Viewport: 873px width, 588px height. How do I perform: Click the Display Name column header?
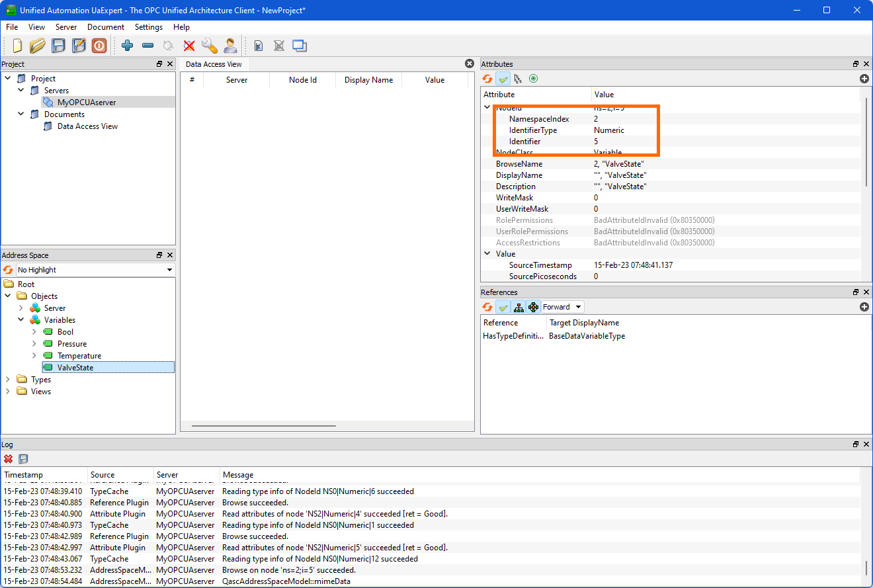click(x=368, y=80)
